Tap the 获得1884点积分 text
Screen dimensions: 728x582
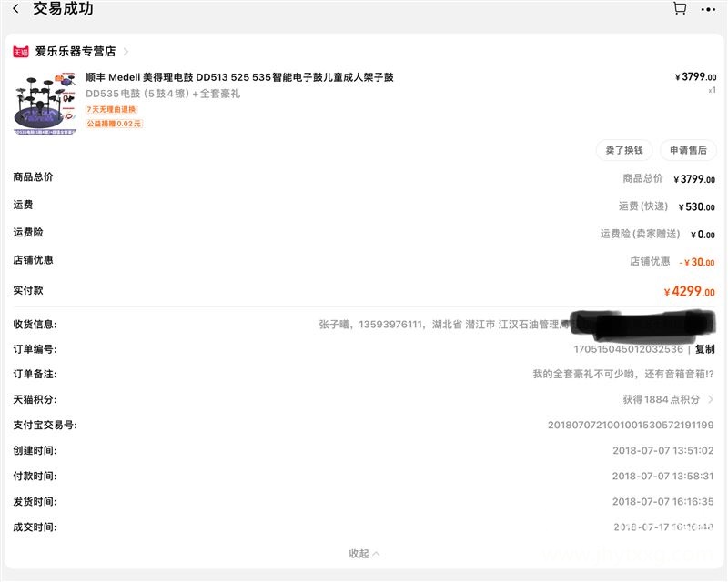pyautogui.click(x=662, y=399)
